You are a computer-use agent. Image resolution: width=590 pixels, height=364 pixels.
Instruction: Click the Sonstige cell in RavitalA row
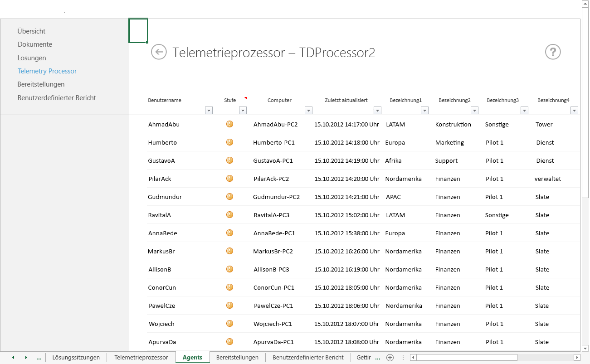click(497, 215)
